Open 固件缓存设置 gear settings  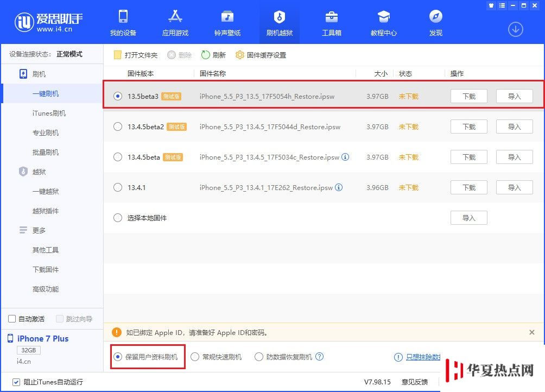(239, 55)
